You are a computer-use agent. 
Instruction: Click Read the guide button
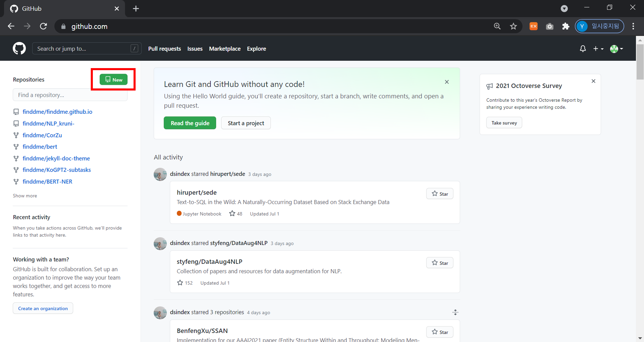pyautogui.click(x=190, y=123)
